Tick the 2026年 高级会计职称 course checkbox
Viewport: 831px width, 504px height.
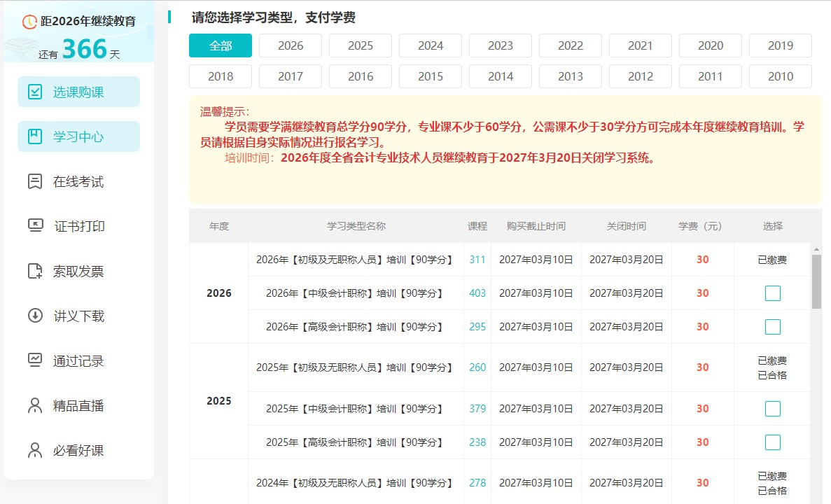click(772, 327)
